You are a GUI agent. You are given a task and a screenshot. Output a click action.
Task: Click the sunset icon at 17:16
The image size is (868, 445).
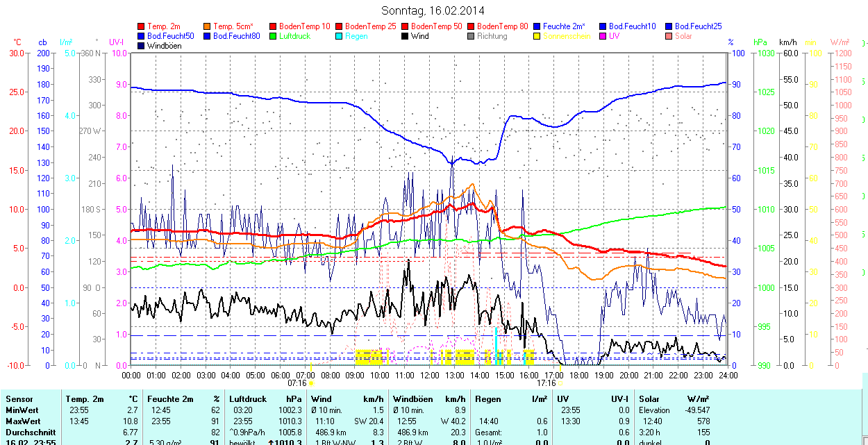[x=560, y=383]
